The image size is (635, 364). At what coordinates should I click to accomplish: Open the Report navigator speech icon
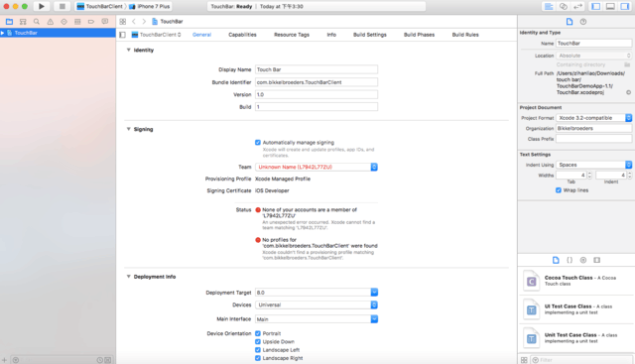(x=105, y=22)
